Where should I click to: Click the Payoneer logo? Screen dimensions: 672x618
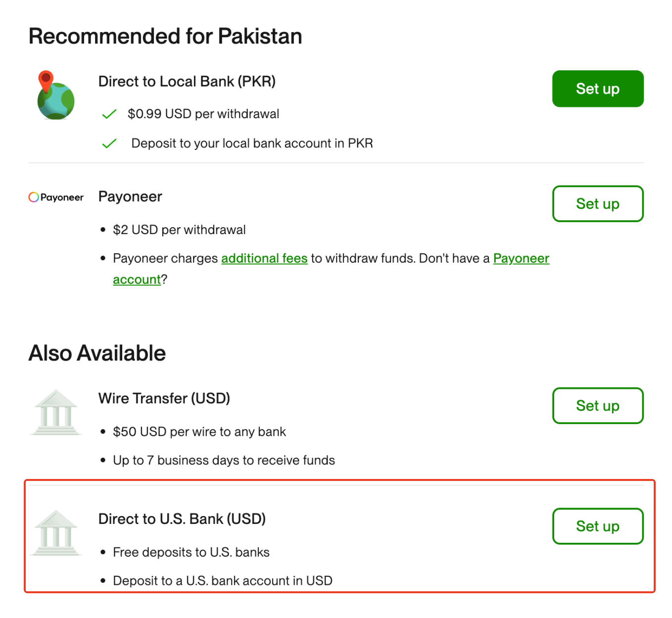tap(56, 197)
